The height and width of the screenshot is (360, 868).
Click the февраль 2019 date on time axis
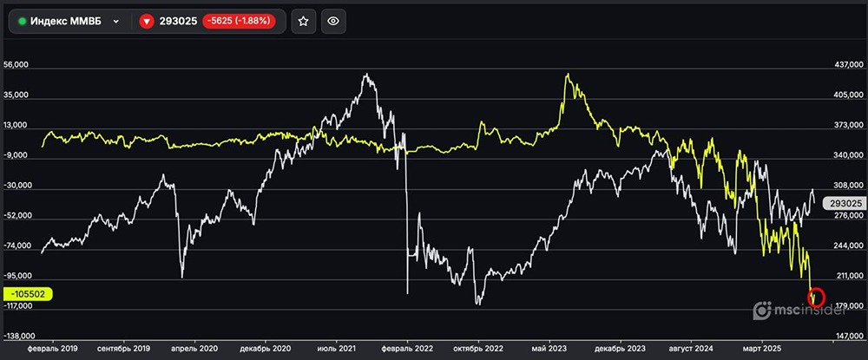53,350
